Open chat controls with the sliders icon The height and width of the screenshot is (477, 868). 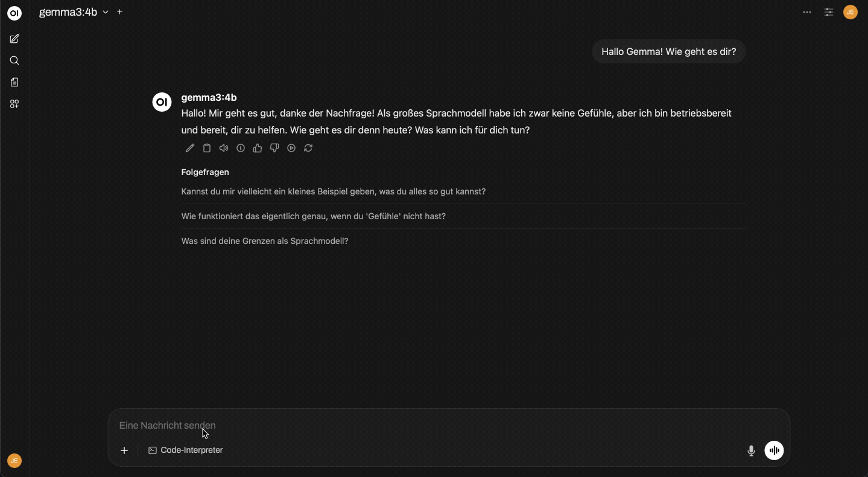(828, 12)
